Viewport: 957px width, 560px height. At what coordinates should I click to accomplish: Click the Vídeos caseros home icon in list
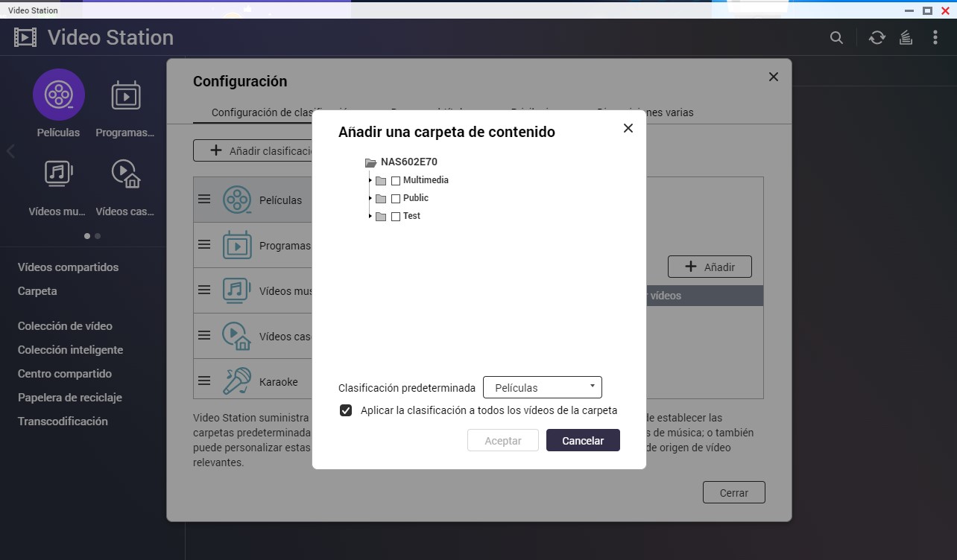(x=237, y=337)
